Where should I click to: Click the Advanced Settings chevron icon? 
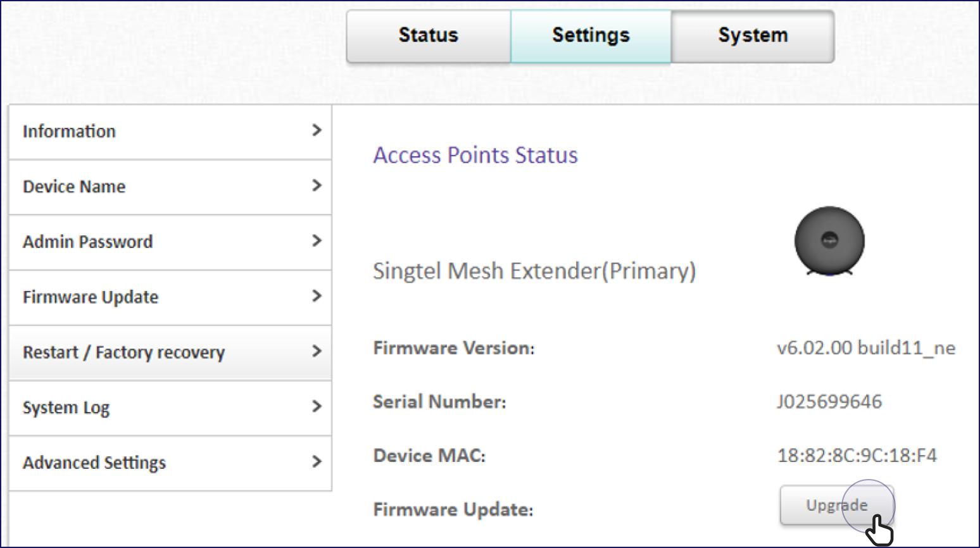317,461
